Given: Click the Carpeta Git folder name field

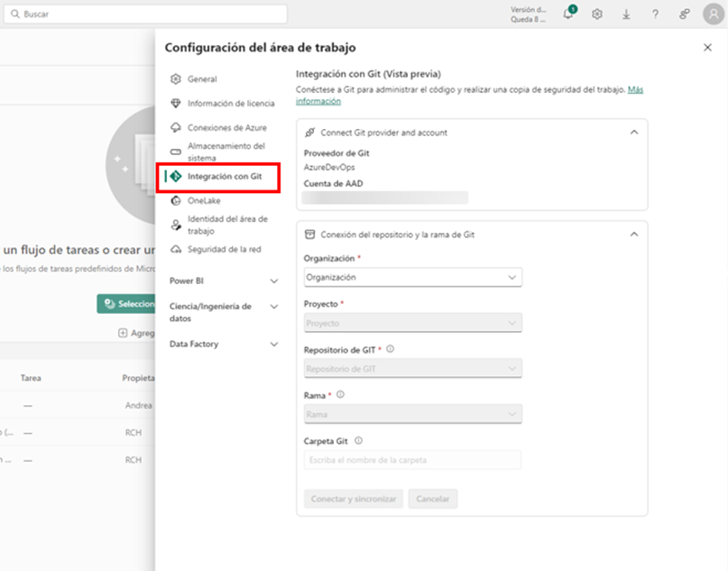Looking at the screenshot, I should coord(413,460).
